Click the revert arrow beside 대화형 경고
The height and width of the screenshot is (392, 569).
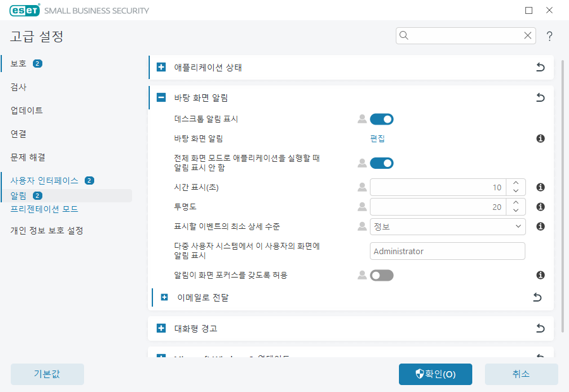(540, 328)
